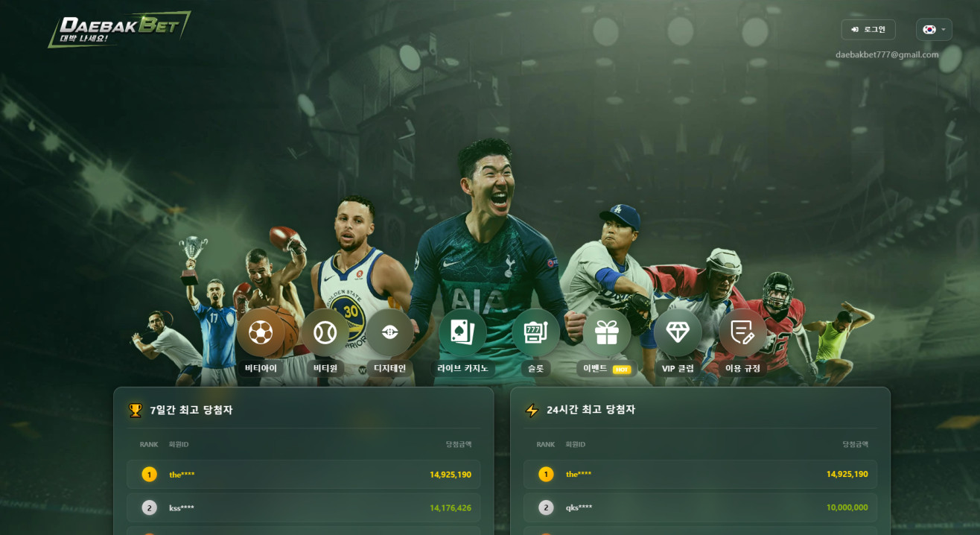Click the trophy icon beside 7일간 최고 당첨자
Image resolution: width=980 pixels, height=535 pixels.
135,410
